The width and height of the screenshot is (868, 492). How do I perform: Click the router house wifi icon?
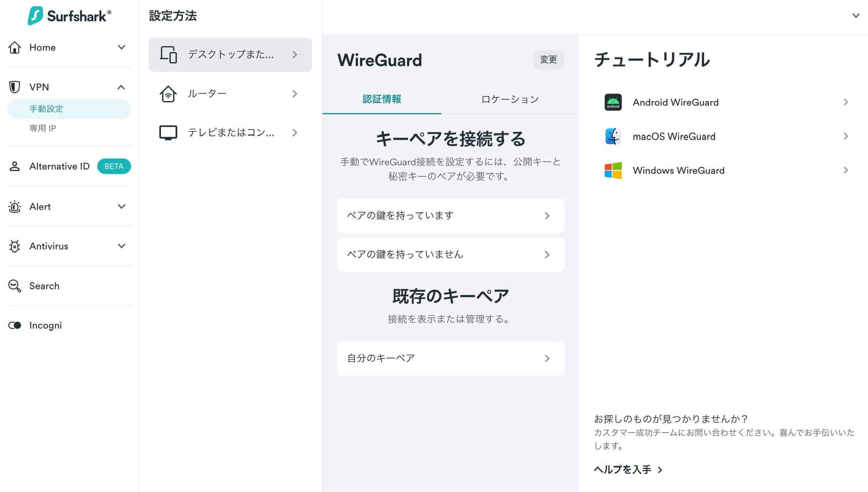click(168, 94)
